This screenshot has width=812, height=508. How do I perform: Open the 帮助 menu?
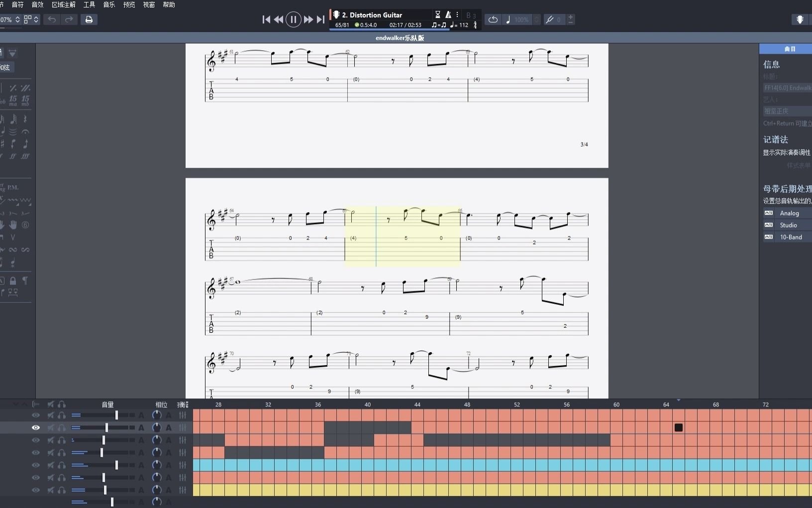point(169,4)
